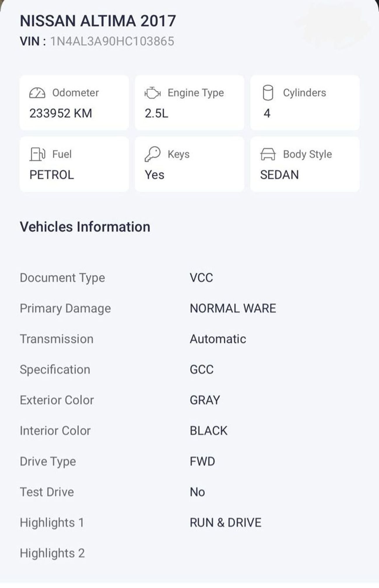Tap the GRAY exterior color value

coord(205,400)
